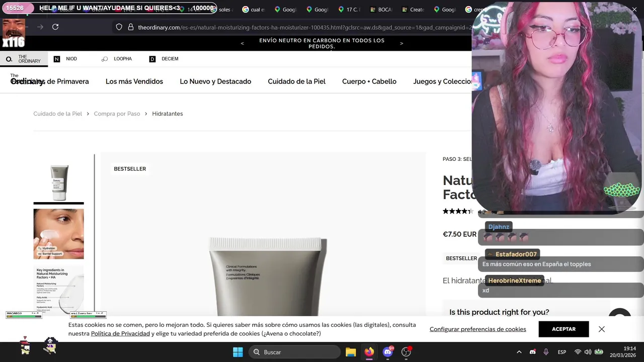This screenshot has width=644, height=362.
Task: Switch to the "cual e" Google tab
Action: pos(254,10)
